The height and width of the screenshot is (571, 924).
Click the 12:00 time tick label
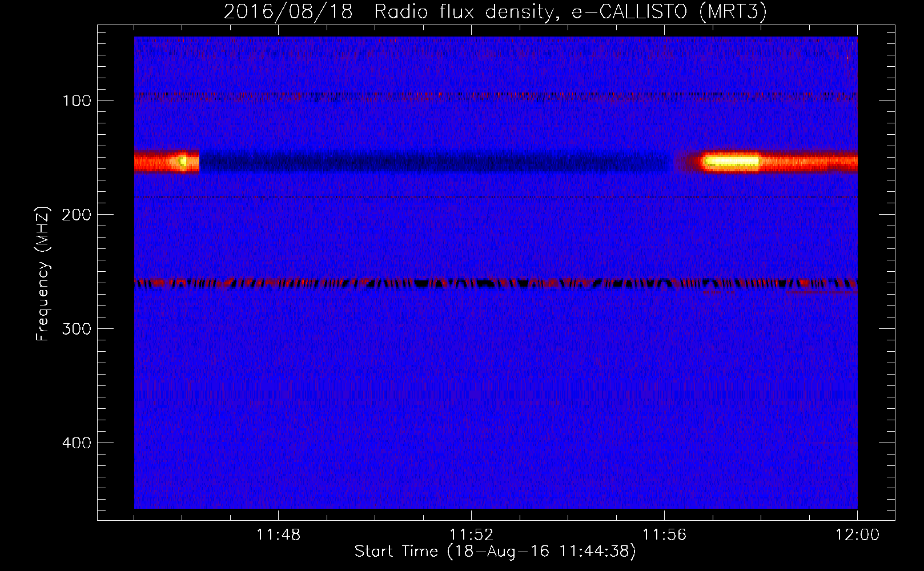point(857,535)
